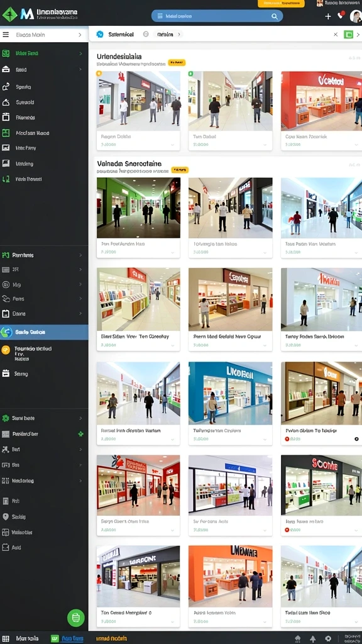Click red circle icon on black 'Soohre' store card

click(287, 530)
